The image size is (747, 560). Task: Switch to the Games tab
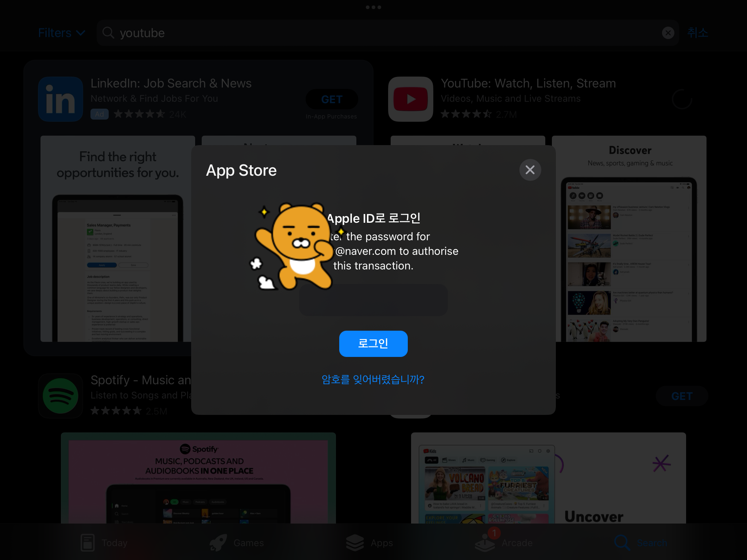coord(236,542)
